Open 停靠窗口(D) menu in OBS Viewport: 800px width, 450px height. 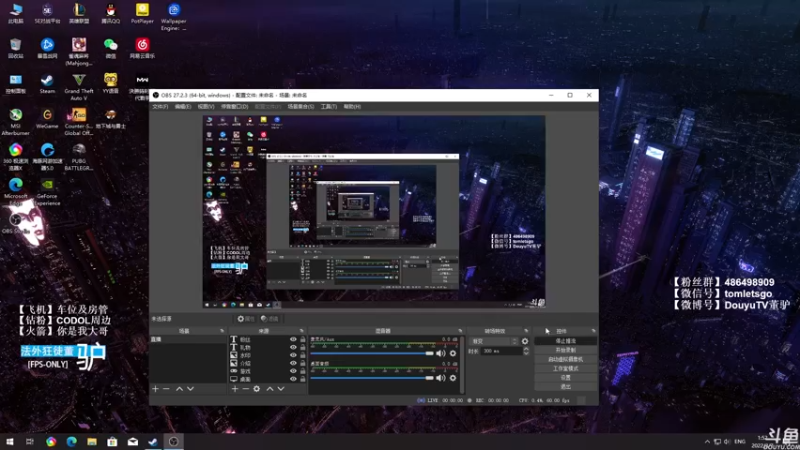coord(235,107)
